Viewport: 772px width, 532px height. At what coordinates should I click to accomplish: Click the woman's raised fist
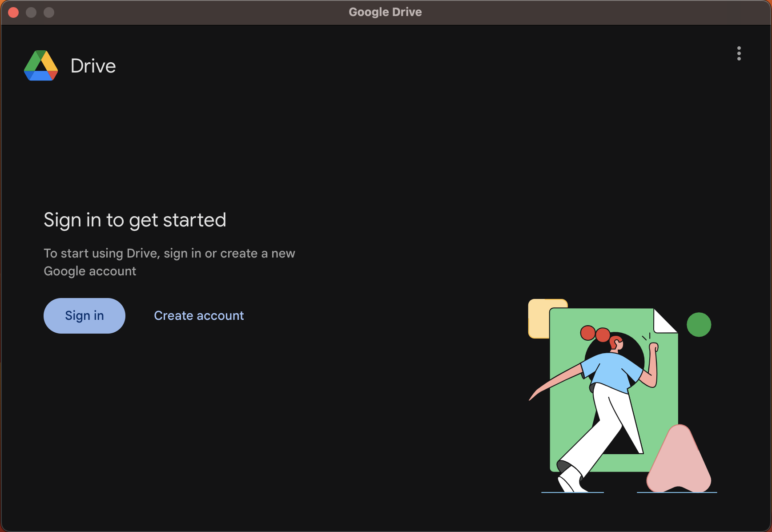tap(654, 347)
